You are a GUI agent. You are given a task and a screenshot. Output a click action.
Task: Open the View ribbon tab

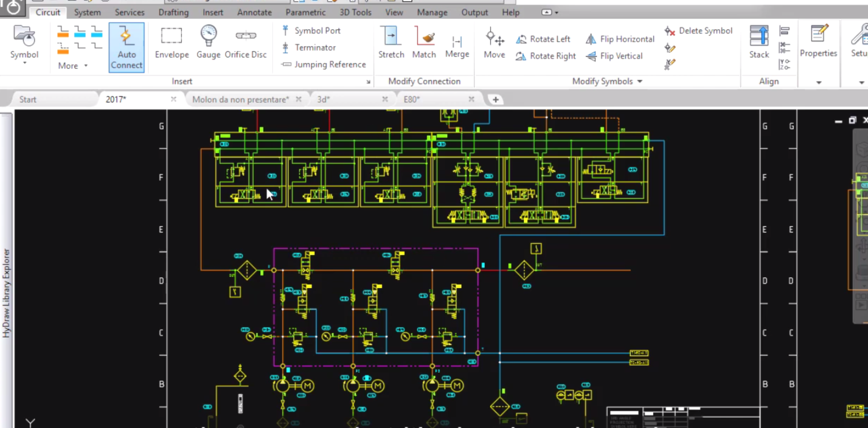394,12
